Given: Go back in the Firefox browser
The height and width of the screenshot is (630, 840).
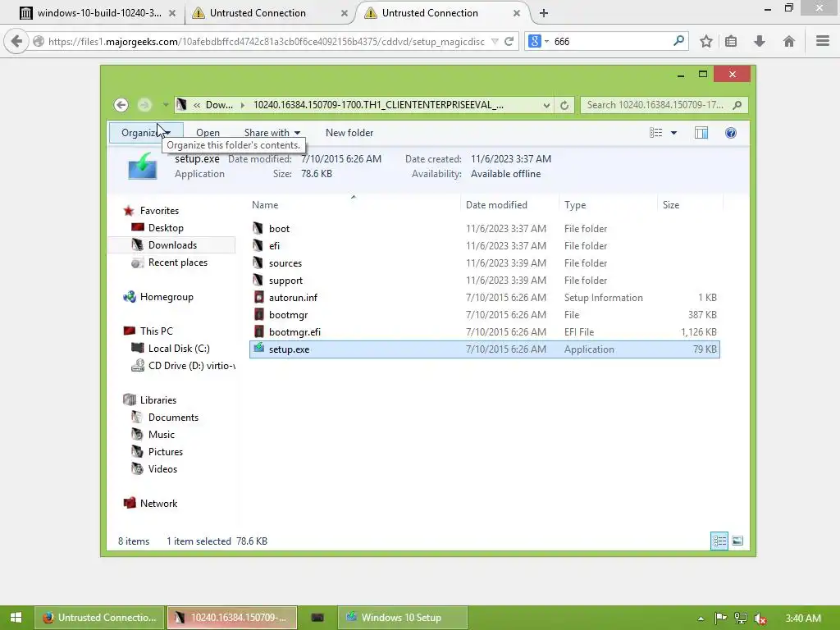Looking at the screenshot, I should pyautogui.click(x=16, y=41).
